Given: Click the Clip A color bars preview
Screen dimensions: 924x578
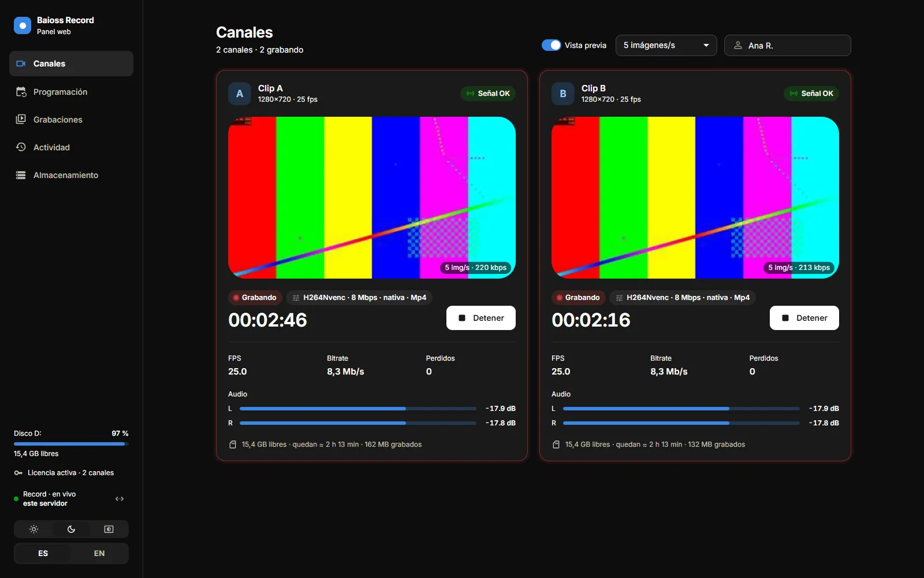Looking at the screenshot, I should [x=372, y=198].
